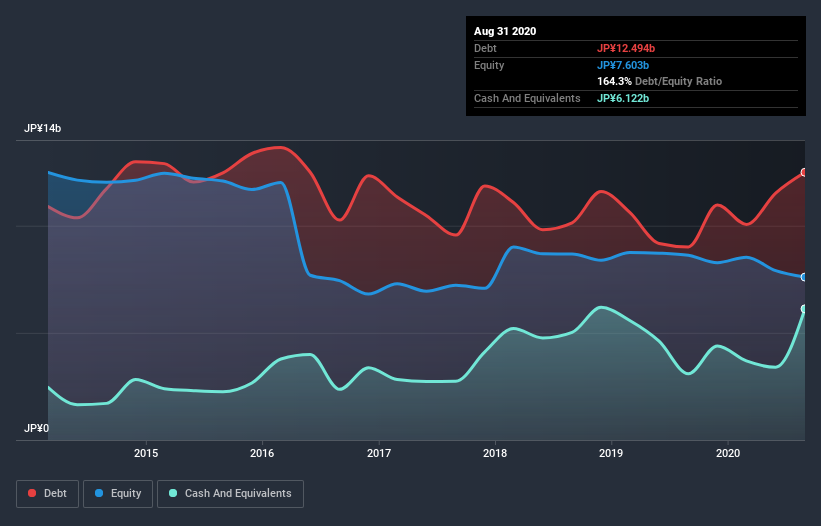821x526 pixels.
Task: Toggle Cash And Equivalents legend button
Action: [230, 494]
